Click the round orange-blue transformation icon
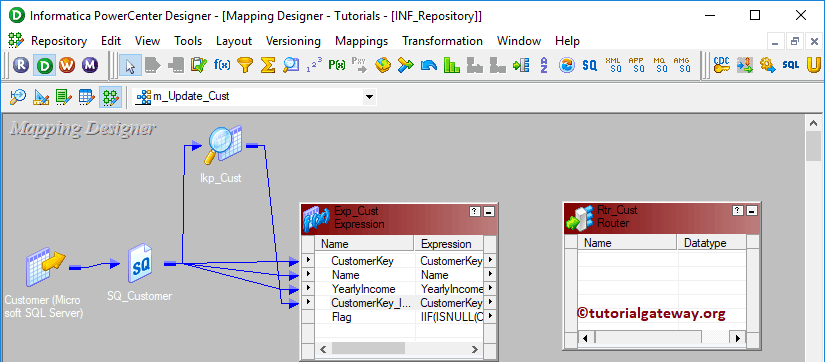 tap(567, 65)
